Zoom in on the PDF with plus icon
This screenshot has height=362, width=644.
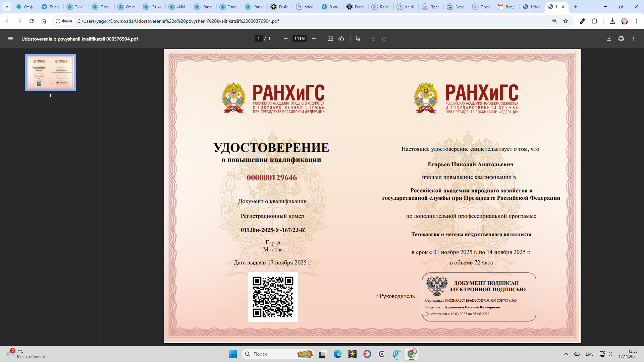point(314,39)
